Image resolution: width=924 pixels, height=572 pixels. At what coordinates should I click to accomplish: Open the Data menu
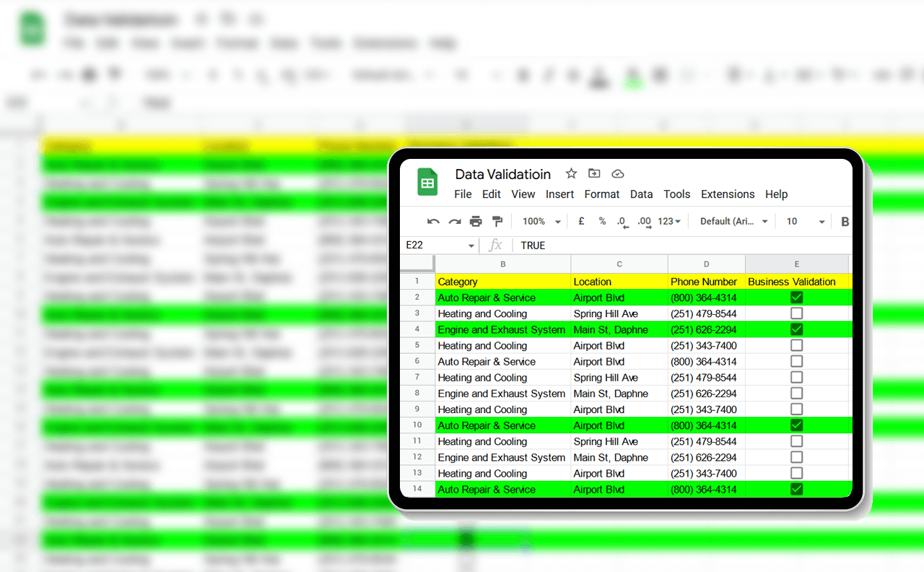pyautogui.click(x=641, y=194)
